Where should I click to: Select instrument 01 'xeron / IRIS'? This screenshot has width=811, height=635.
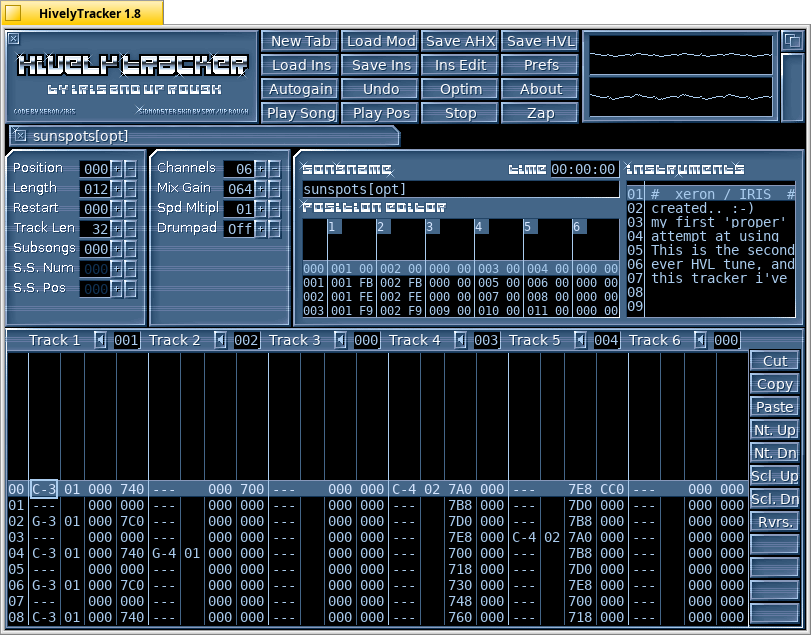pyautogui.click(x=711, y=194)
